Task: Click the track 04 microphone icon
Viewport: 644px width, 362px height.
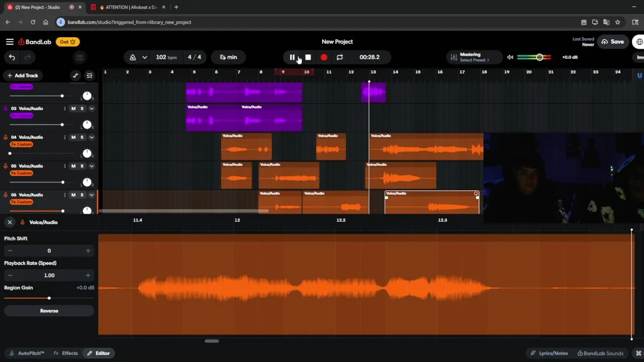Action: 6,137
